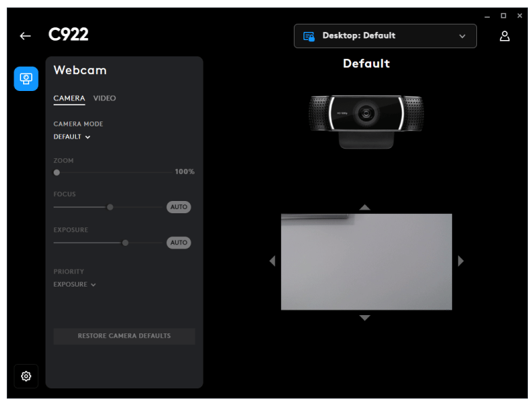This screenshot has height=402, width=532.
Task: Expand the Camera Mode DEFAULT dropdown
Action: click(x=72, y=137)
